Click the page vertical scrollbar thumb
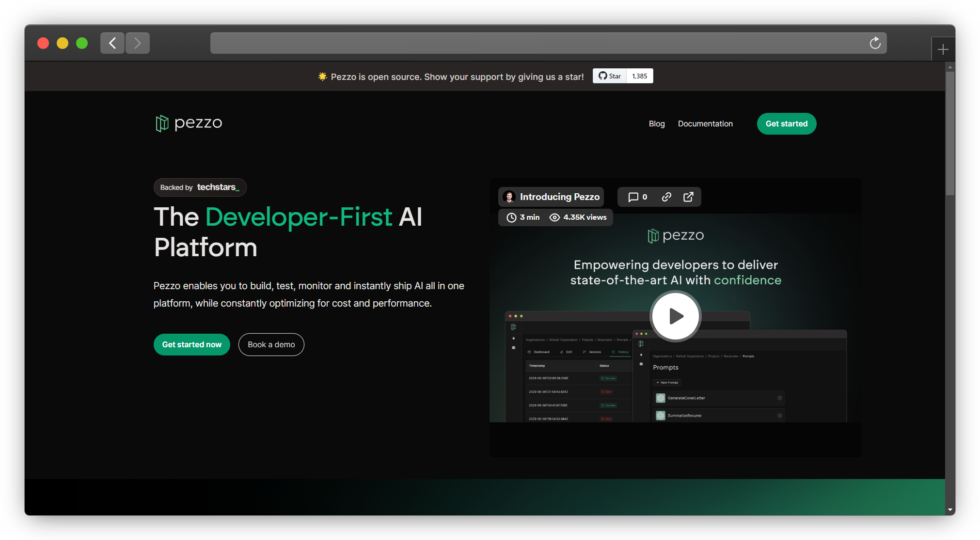This screenshot has height=540, width=980. [950, 134]
